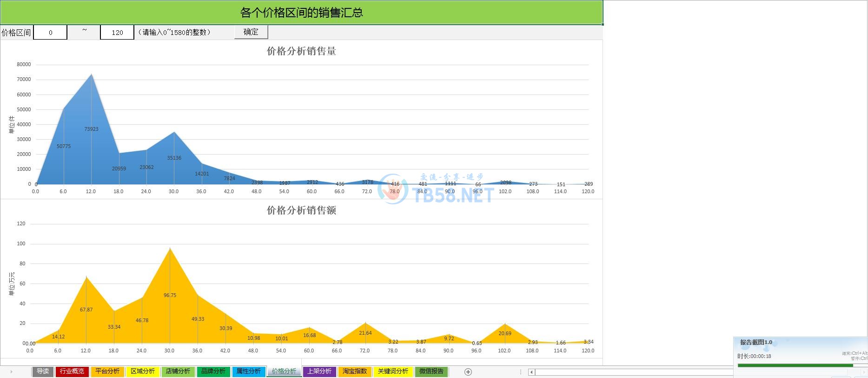This screenshot has width=868, height=378.
Task: Open the 微信报告 sheet tab
Action: 431,371
